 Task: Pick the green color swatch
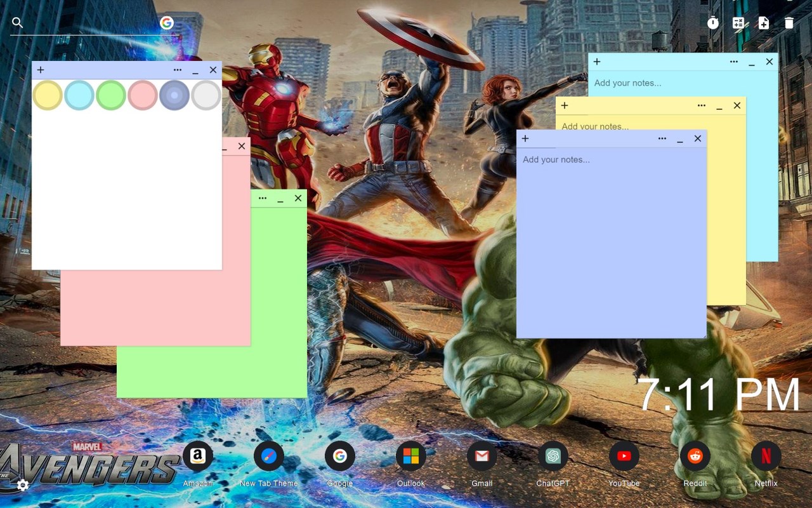[x=111, y=95]
